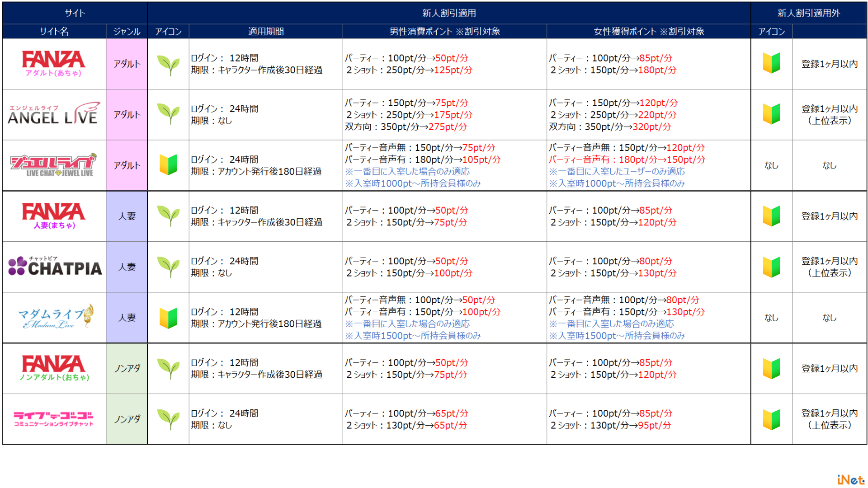
Task: Click パーティー：100pt/分→80pt/分 in CHATPIA row
Action: point(611,261)
